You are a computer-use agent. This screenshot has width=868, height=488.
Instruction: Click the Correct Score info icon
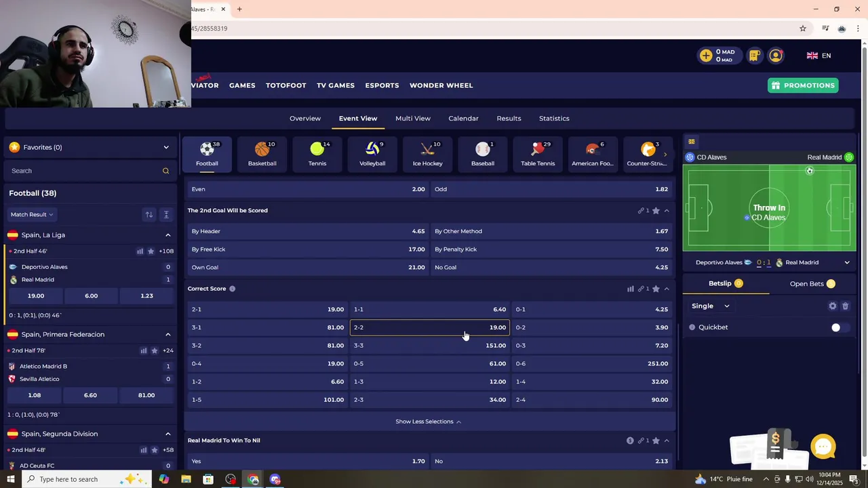(x=232, y=289)
